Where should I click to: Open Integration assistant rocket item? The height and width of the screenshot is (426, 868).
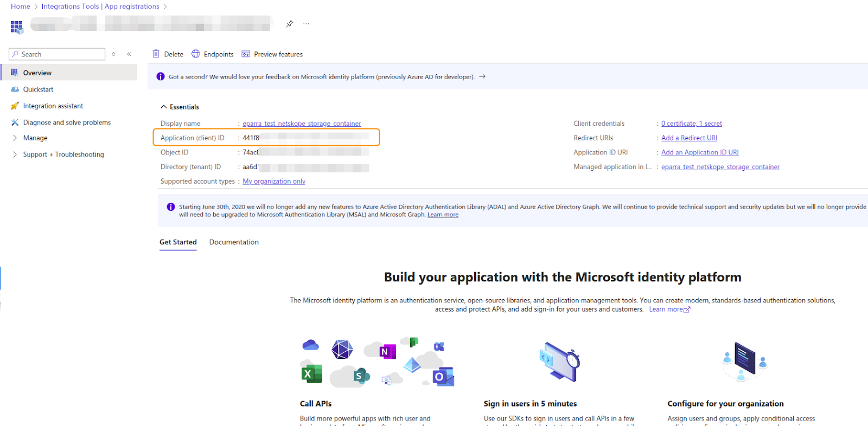pos(53,106)
